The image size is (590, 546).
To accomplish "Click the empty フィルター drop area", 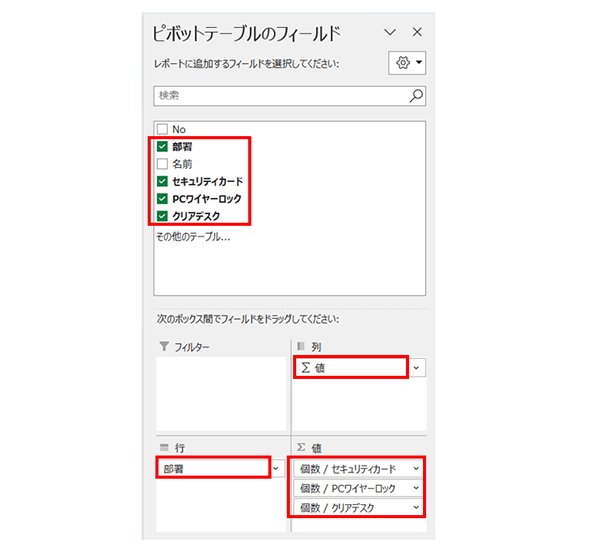I will [221, 394].
